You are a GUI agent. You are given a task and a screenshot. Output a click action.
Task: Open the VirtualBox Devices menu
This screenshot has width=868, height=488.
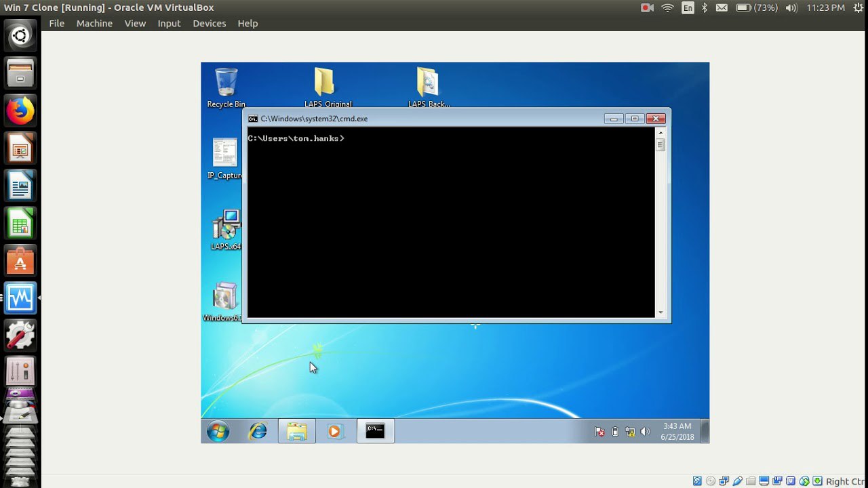tap(209, 23)
